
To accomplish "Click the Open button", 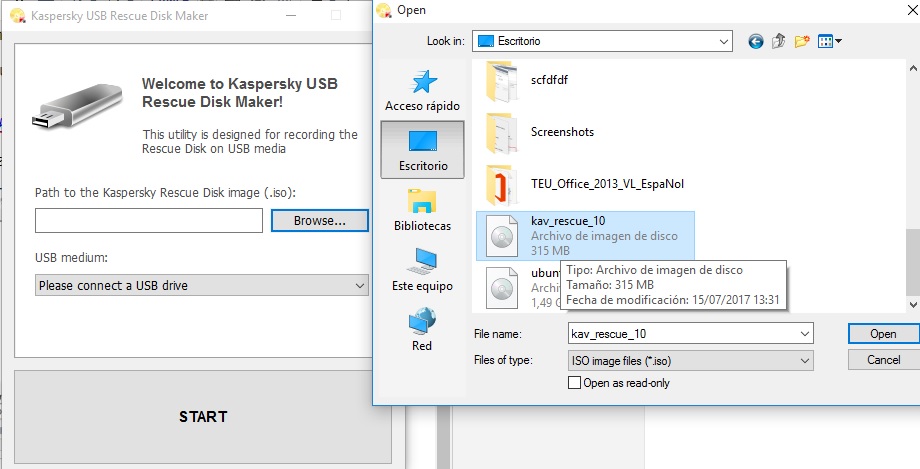I will tap(883, 333).
